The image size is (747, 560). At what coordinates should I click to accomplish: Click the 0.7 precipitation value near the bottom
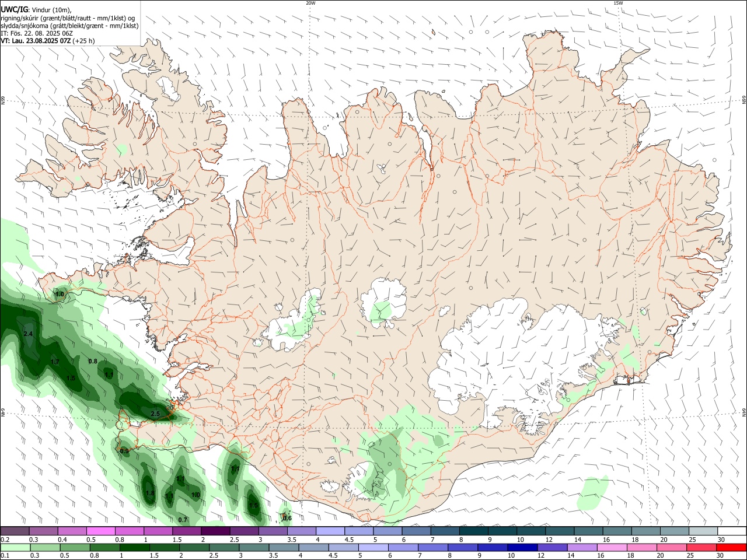tap(183, 520)
